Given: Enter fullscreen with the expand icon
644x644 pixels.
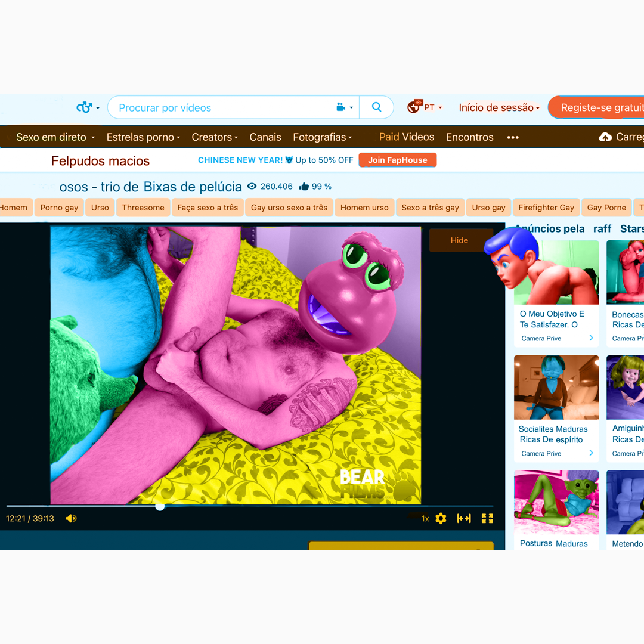Looking at the screenshot, I should (x=487, y=518).
